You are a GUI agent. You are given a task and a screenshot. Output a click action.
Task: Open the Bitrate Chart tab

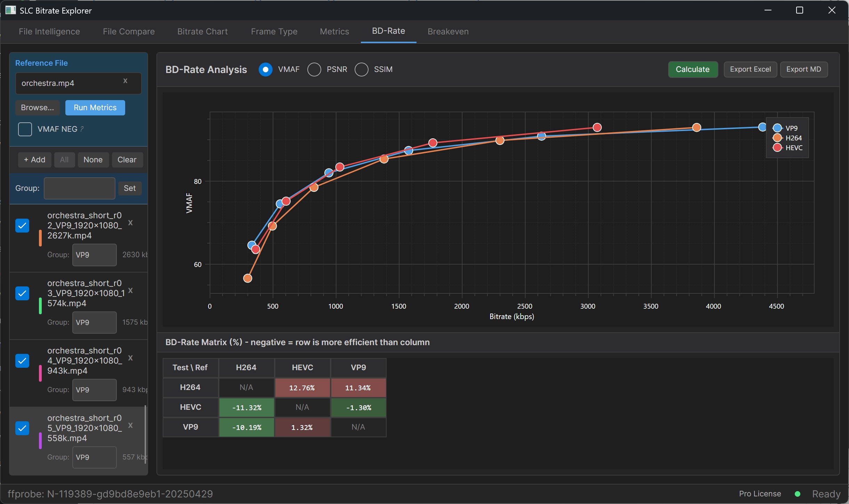pyautogui.click(x=202, y=32)
